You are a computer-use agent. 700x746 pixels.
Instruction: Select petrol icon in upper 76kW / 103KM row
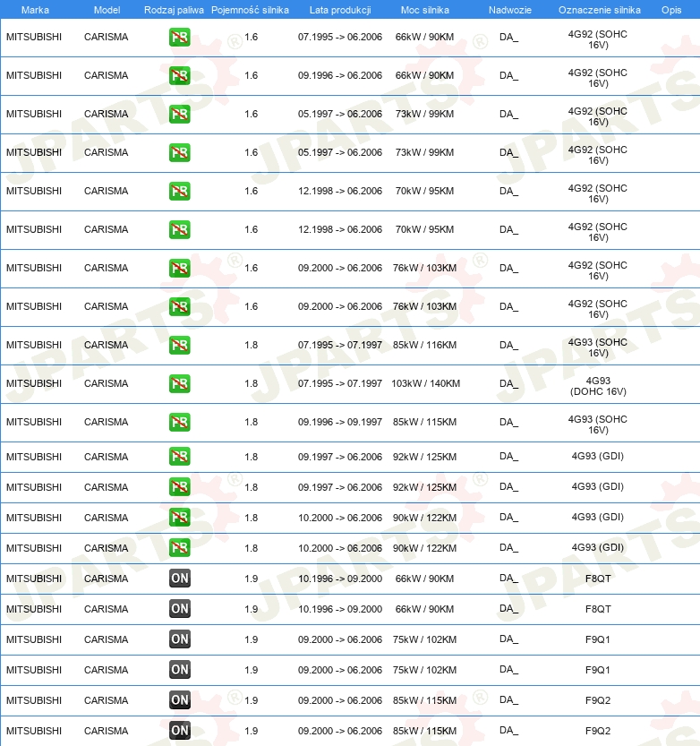[180, 269]
